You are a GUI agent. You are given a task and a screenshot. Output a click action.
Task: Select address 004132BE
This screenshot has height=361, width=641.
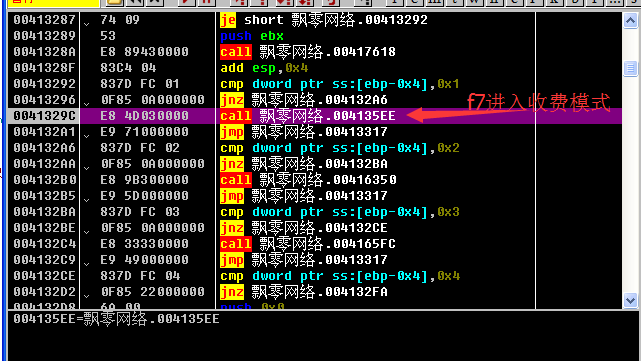click(x=44, y=228)
